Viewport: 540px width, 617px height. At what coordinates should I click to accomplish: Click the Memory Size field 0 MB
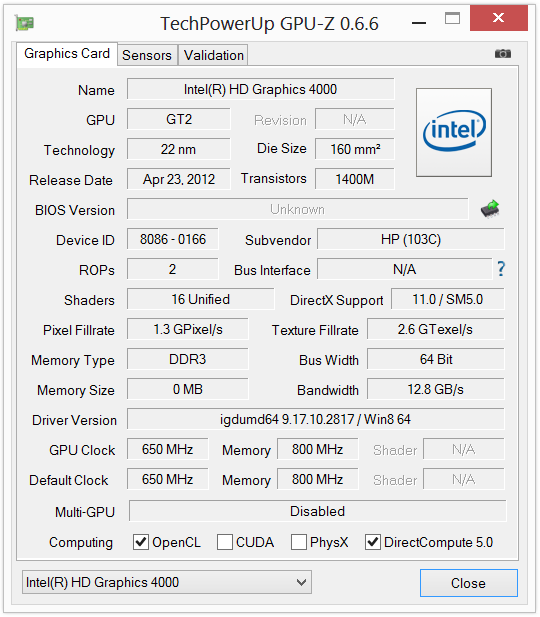pyautogui.click(x=188, y=390)
